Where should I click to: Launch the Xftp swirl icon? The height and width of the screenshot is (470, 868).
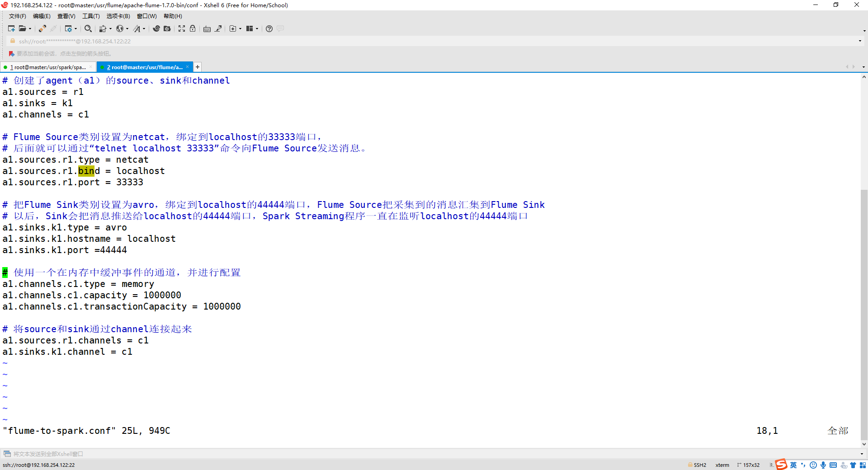(x=156, y=28)
